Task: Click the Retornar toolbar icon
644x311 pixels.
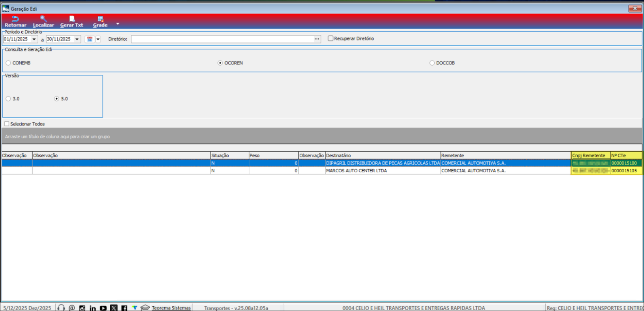Action: (x=15, y=19)
